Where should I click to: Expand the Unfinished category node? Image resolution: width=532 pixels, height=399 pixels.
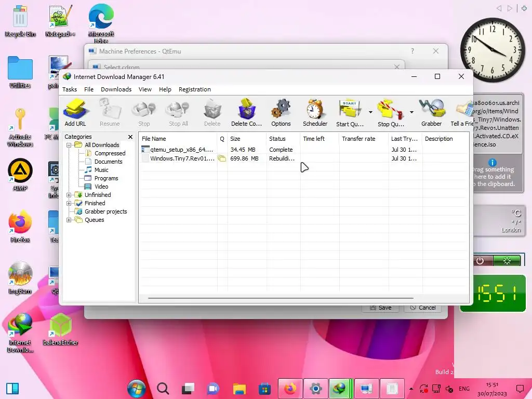[69, 195]
